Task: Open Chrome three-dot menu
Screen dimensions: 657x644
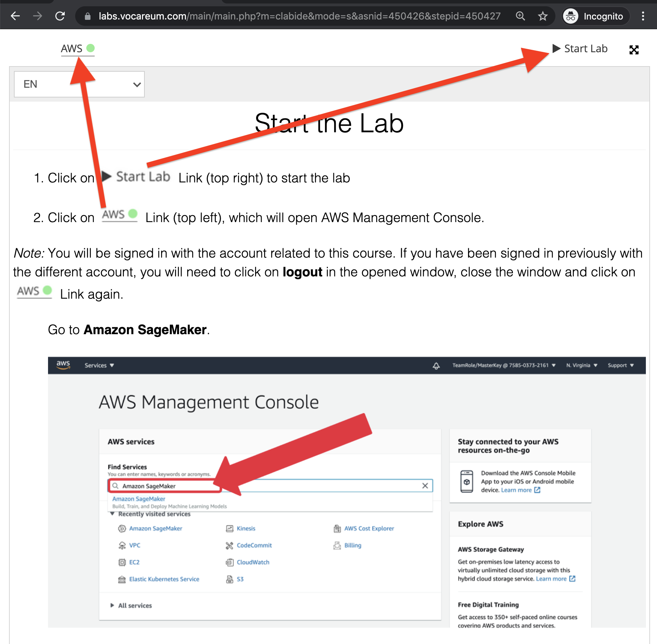Action: [x=643, y=16]
